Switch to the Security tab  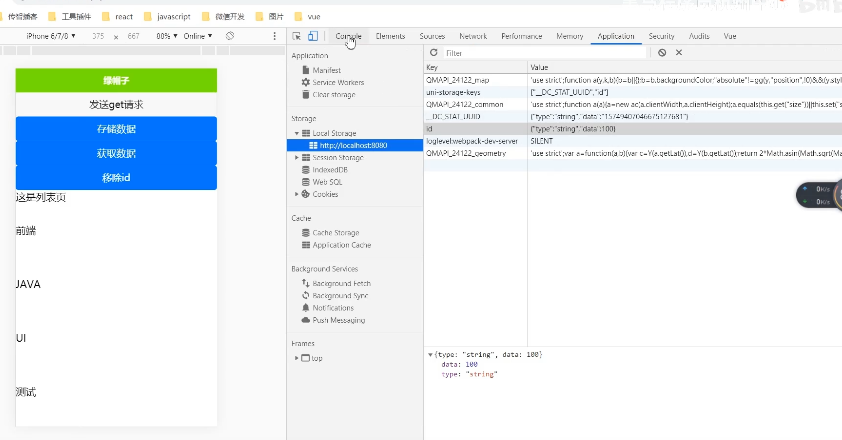(661, 36)
